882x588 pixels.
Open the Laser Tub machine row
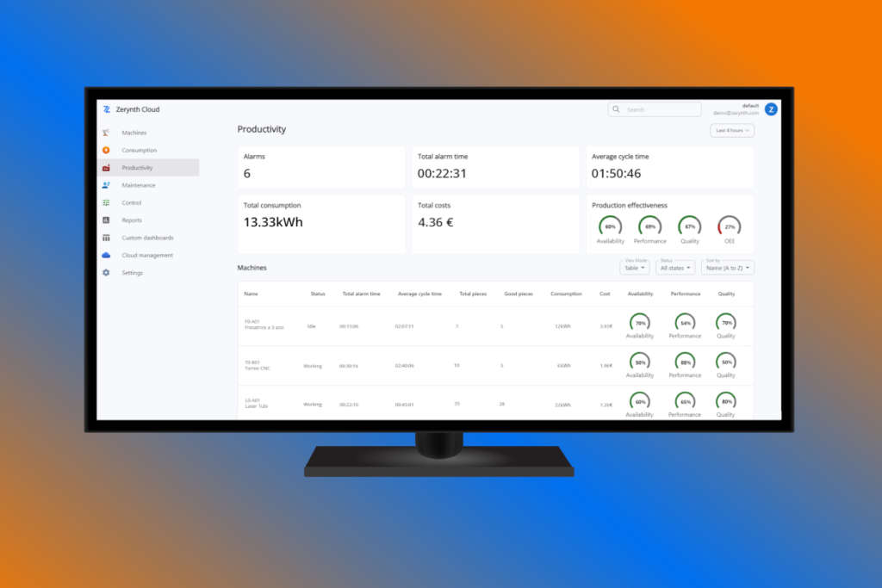point(257,406)
